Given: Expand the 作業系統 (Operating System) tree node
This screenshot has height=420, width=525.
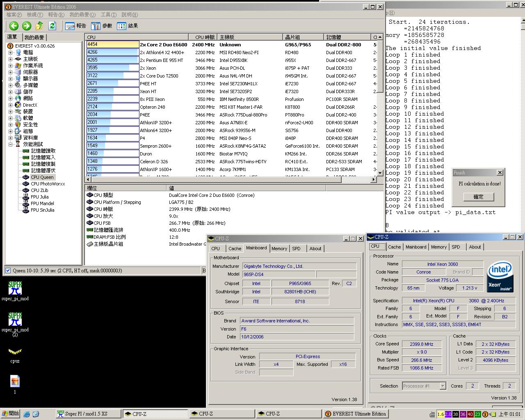Looking at the screenshot, I should [x=10, y=66].
